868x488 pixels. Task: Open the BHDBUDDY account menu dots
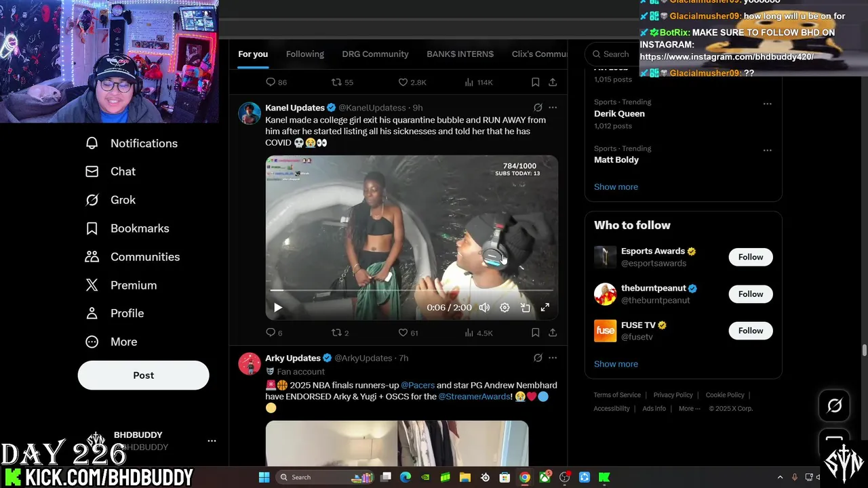pyautogui.click(x=212, y=441)
